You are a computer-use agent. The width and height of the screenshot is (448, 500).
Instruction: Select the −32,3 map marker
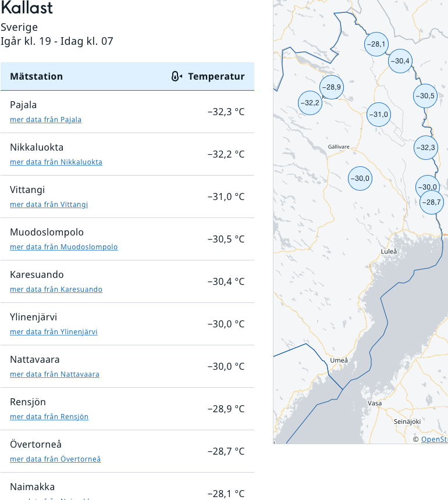click(x=425, y=148)
